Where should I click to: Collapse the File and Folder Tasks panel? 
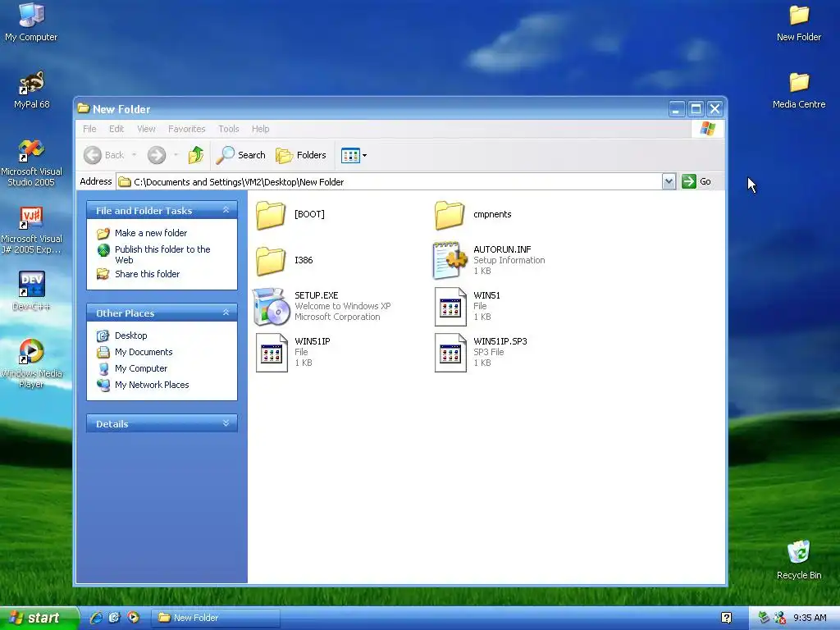[226, 210]
